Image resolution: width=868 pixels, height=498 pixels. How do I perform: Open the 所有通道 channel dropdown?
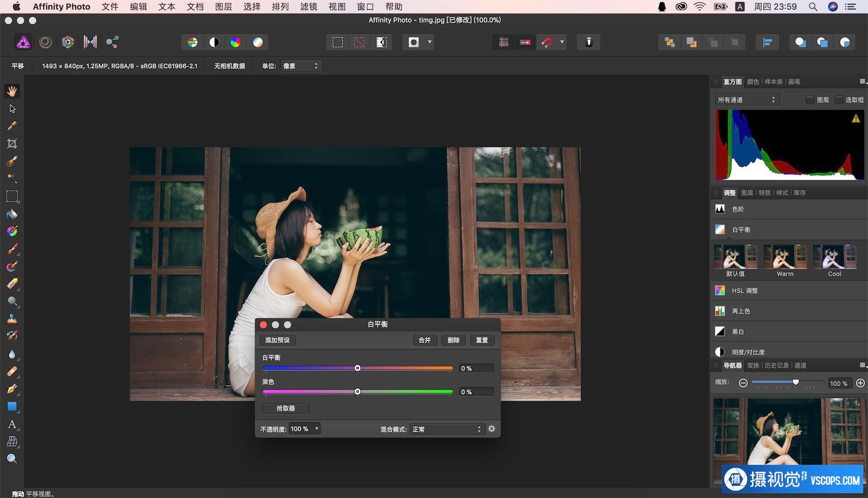[x=747, y=100]
